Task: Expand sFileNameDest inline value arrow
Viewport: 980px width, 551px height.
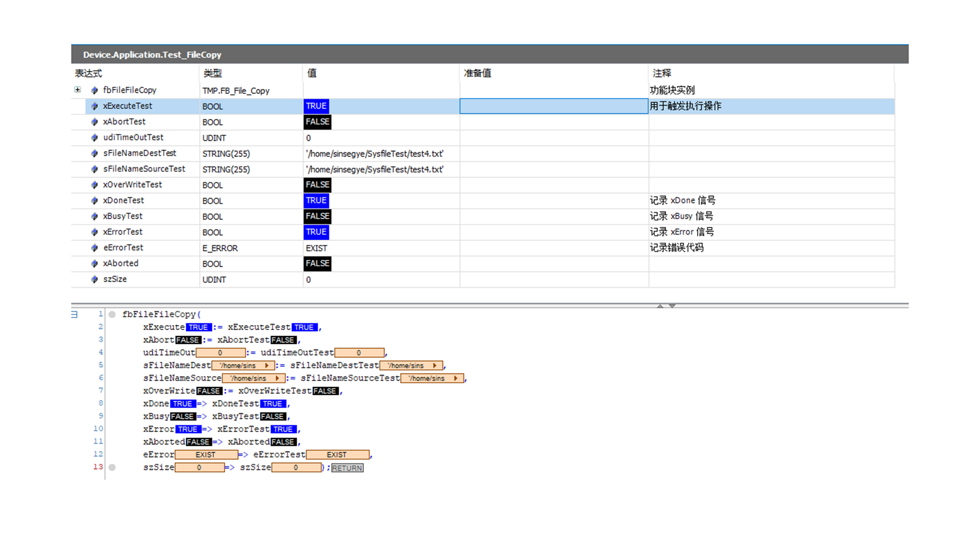Action: coord(267,365)
